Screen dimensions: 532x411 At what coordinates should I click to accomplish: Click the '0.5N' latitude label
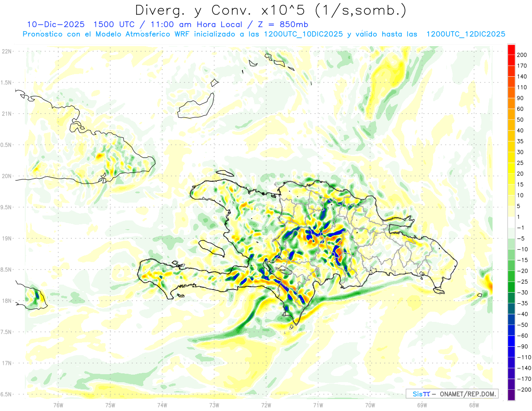point(7,145)
